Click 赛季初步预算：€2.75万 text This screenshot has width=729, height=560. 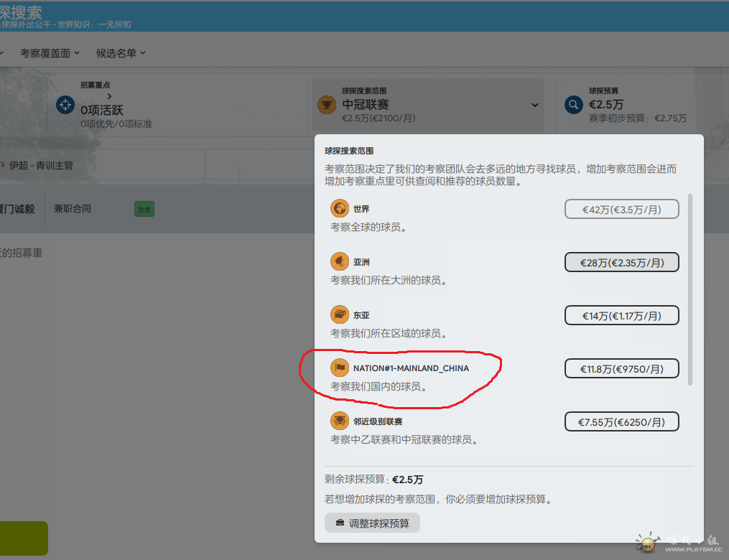coord(637,118)
